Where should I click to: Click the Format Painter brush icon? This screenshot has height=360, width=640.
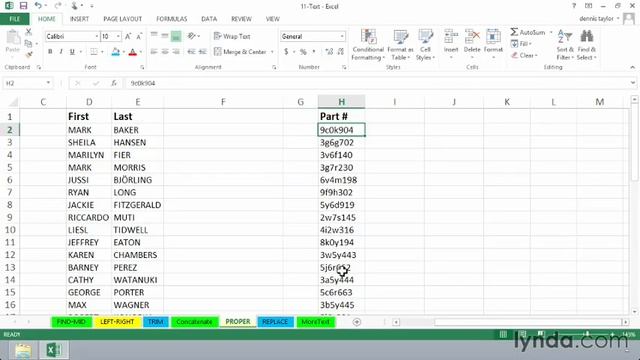click(28, 54)
